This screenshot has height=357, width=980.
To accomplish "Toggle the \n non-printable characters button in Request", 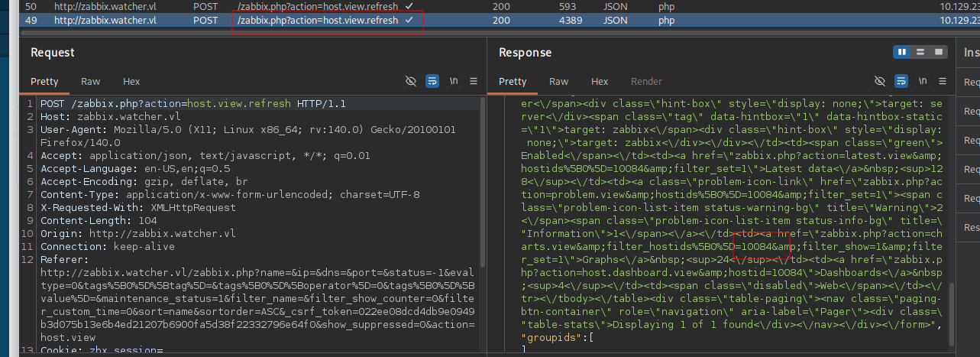I will 454,81.
